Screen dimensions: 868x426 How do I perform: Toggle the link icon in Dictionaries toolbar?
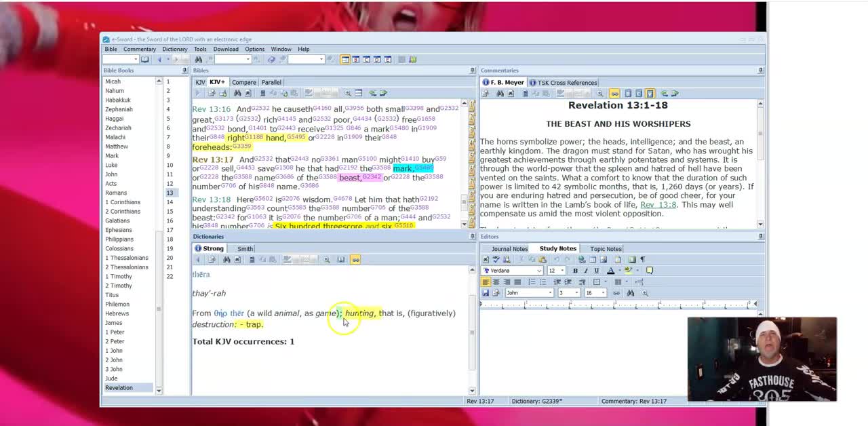click(x=355, y=259)
